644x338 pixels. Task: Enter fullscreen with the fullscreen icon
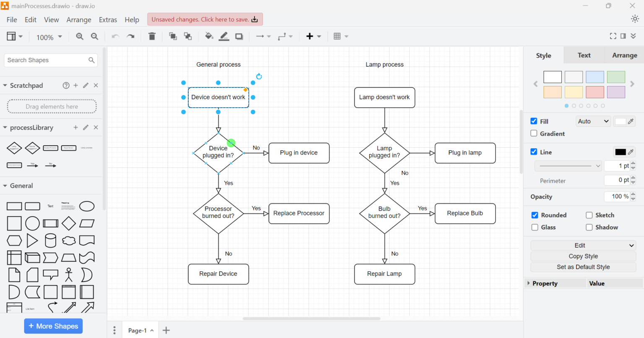(x=613, y=36)
